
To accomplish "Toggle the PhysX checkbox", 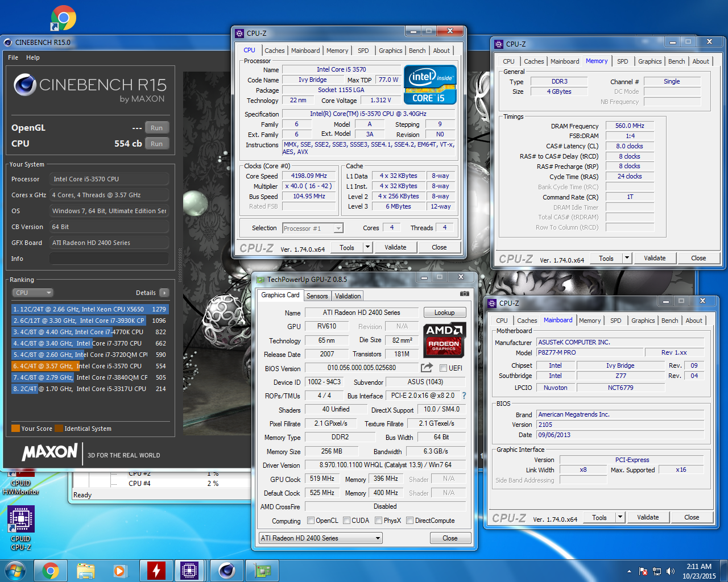I will [x=379, y=521].
